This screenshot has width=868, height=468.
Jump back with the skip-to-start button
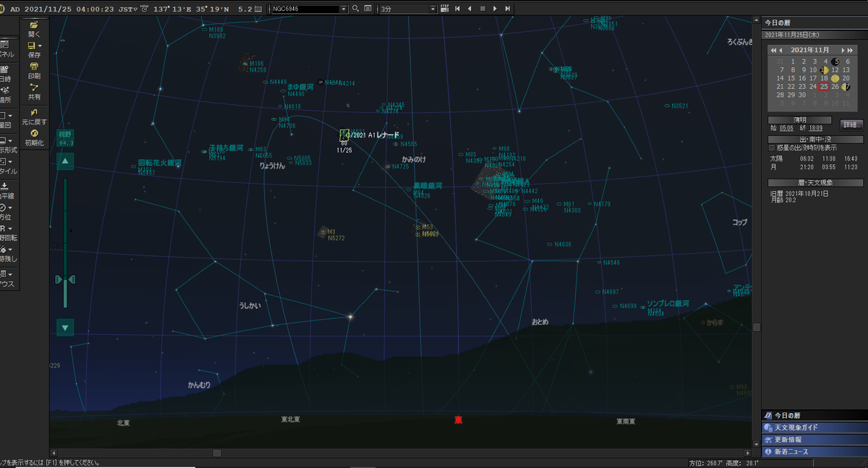point(457,9)
